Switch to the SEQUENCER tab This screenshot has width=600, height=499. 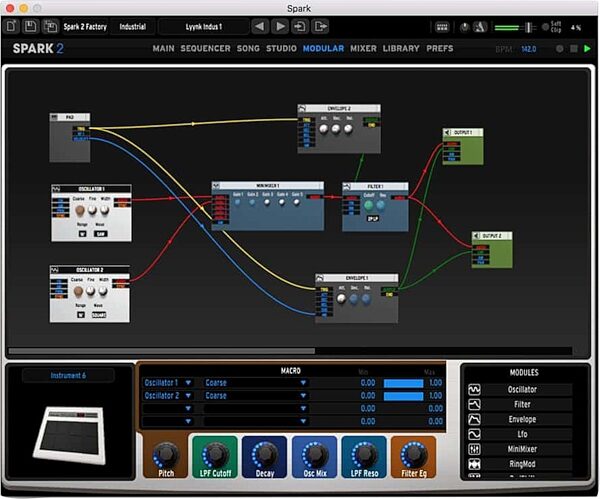(205, 49)
